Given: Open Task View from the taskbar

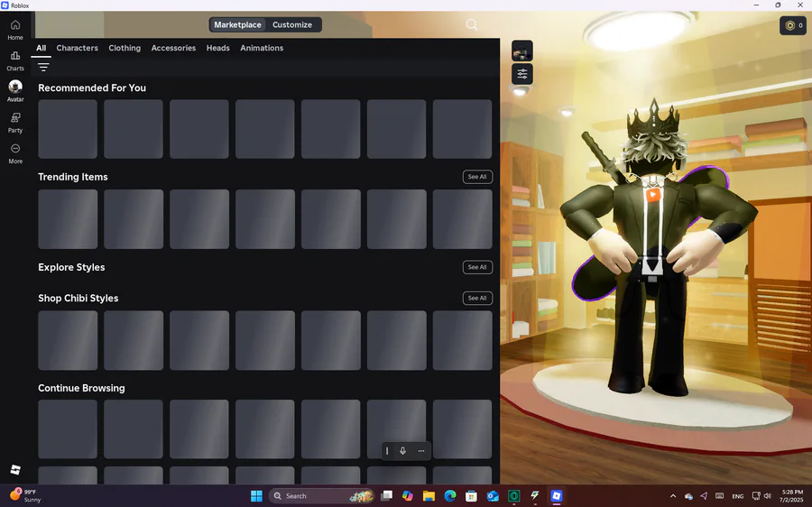Looking at the screenshot, I should point(386,496).
